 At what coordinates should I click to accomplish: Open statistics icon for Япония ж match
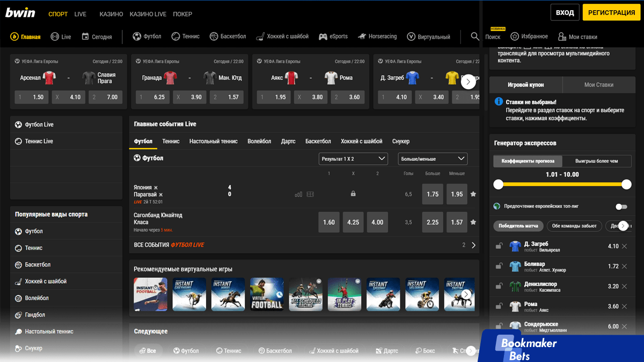point(298,194)
